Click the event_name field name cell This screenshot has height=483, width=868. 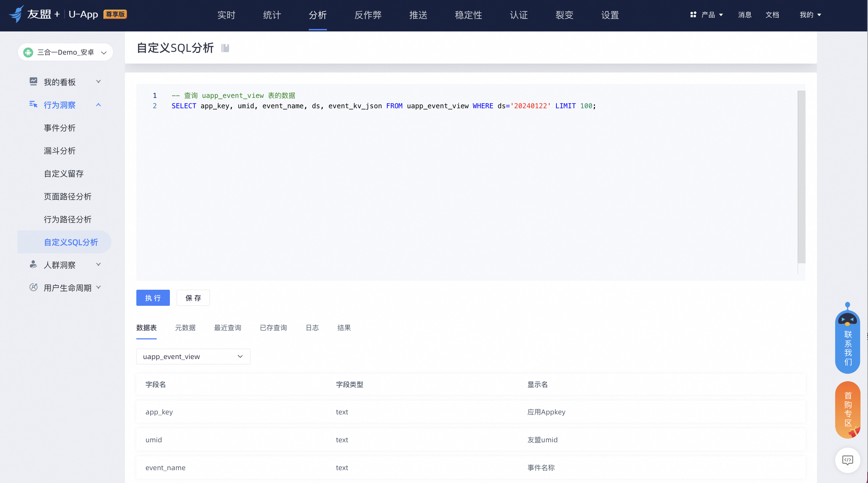coord(166,468)
